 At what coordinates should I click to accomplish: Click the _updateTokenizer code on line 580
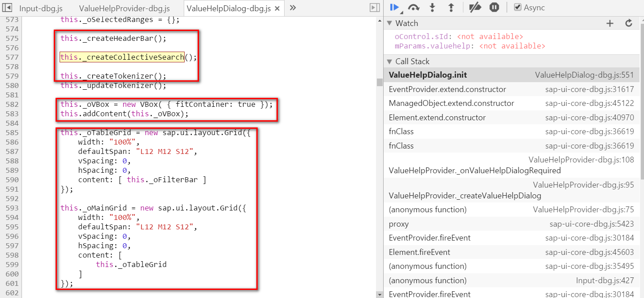(113, 85)
